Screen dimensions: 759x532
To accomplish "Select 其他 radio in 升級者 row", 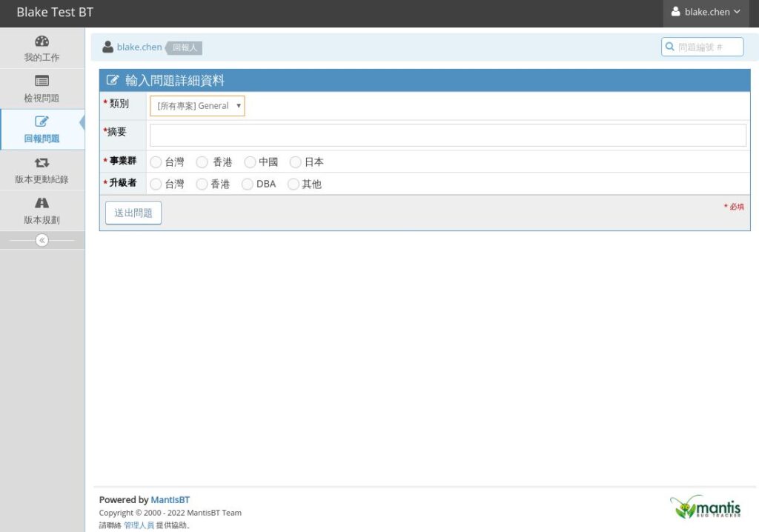I will 294,184.
